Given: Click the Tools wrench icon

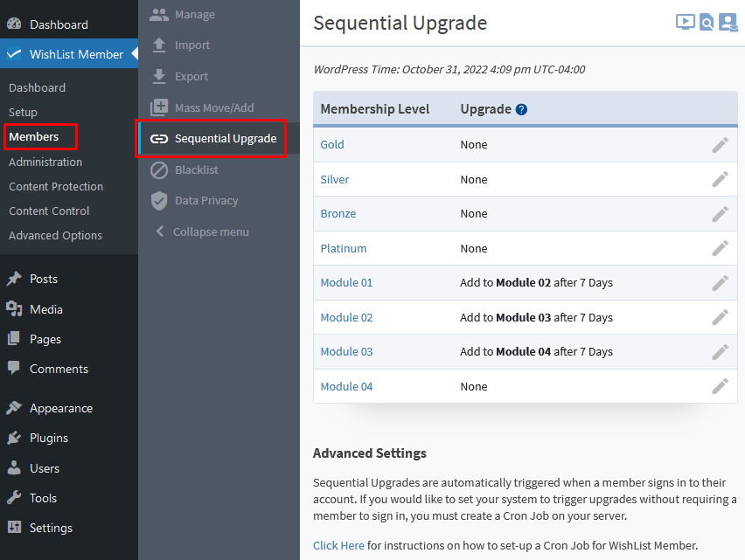Looking at the screenshot, I should point(14,497).
